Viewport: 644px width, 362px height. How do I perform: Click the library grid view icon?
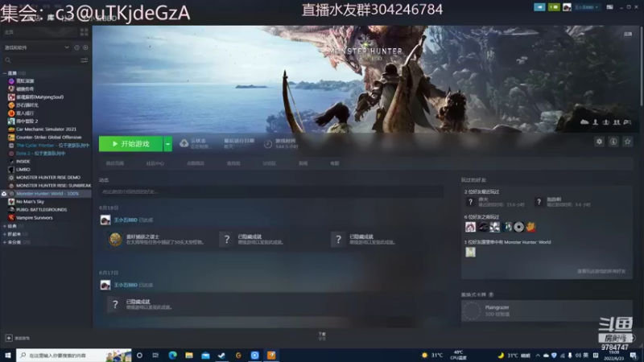click(x=85, y=32)
